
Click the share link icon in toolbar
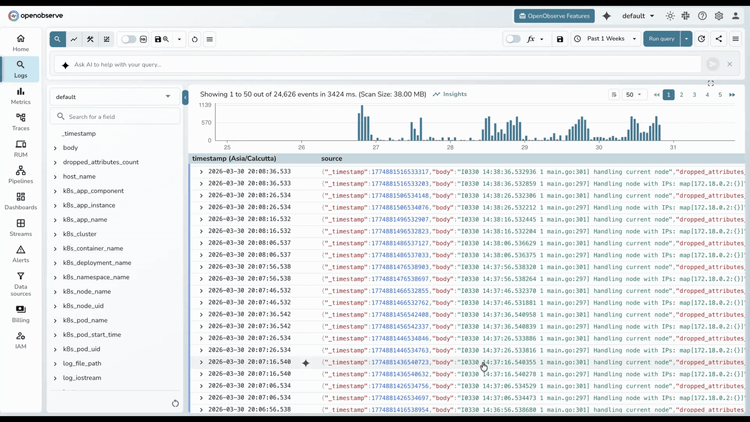718,39
